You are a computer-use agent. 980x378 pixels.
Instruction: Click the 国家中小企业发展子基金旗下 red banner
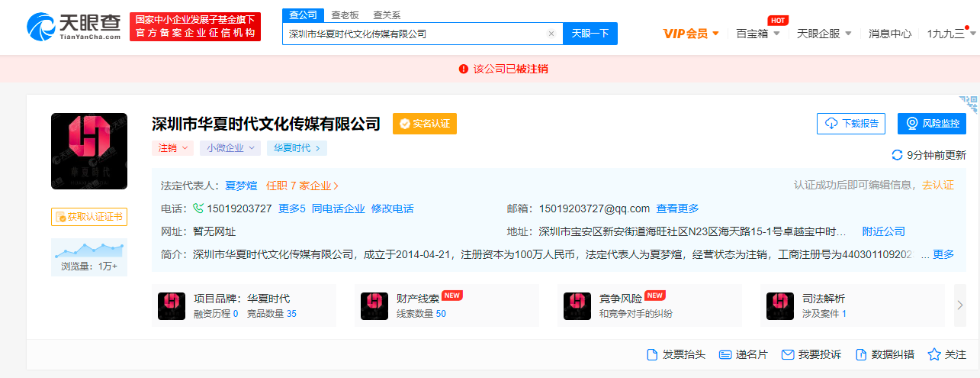[195, 27]
